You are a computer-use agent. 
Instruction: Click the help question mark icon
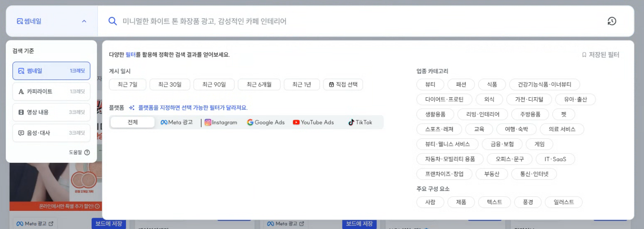87,152
